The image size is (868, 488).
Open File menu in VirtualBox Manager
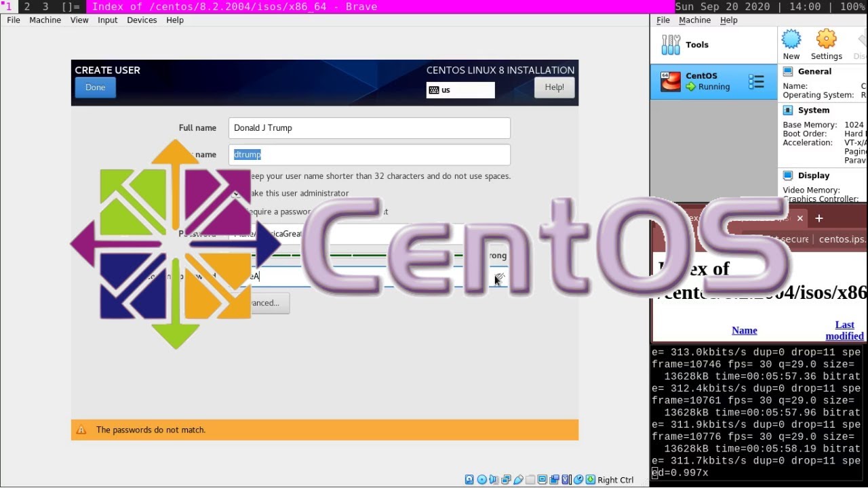pos(663,20)
